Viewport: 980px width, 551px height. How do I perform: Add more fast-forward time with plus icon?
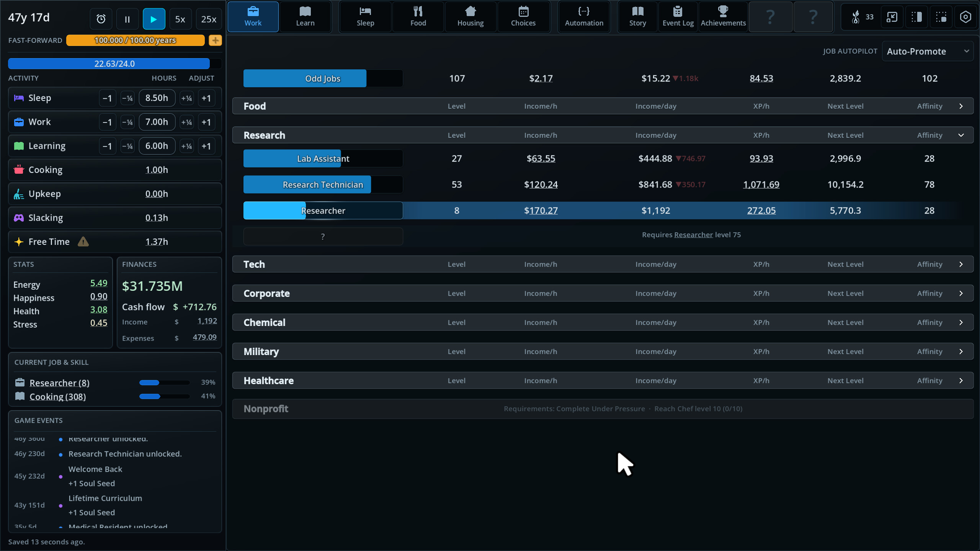click(x=215, y=40)
